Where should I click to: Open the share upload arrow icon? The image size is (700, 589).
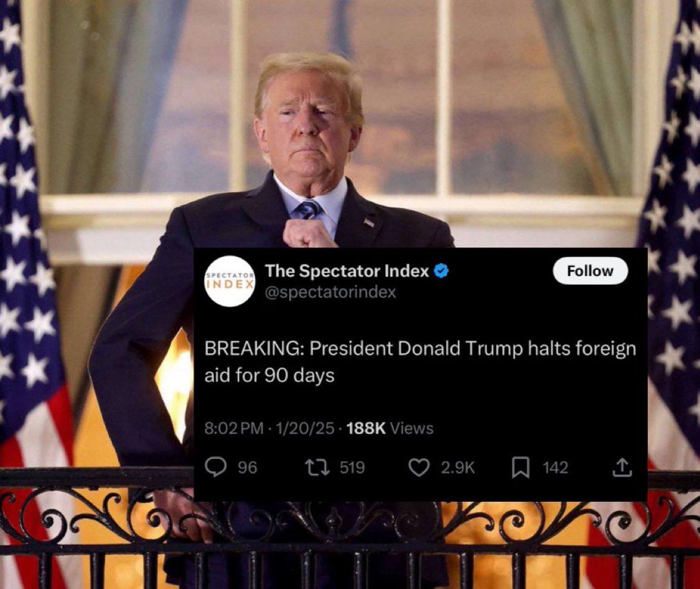(x=622, y=467)
